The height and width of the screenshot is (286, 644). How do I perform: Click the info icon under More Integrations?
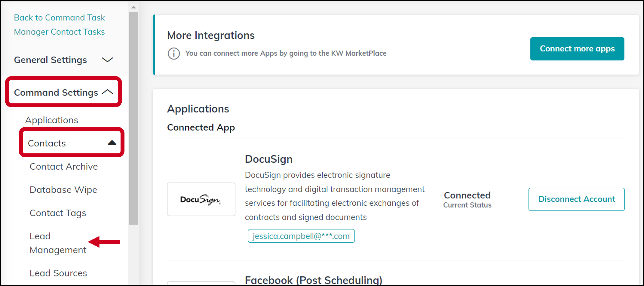pos(174,53)
